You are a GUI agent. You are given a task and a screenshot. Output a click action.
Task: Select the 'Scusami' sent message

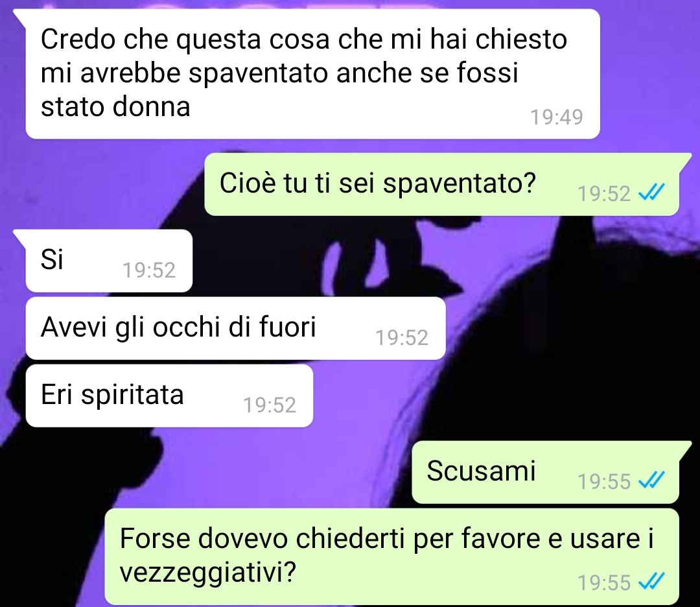546,472
